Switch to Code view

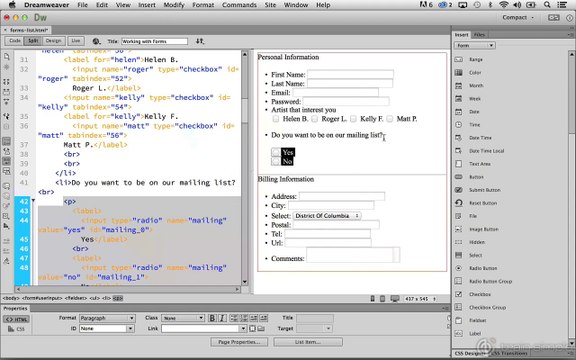click(x=15, y=41)
